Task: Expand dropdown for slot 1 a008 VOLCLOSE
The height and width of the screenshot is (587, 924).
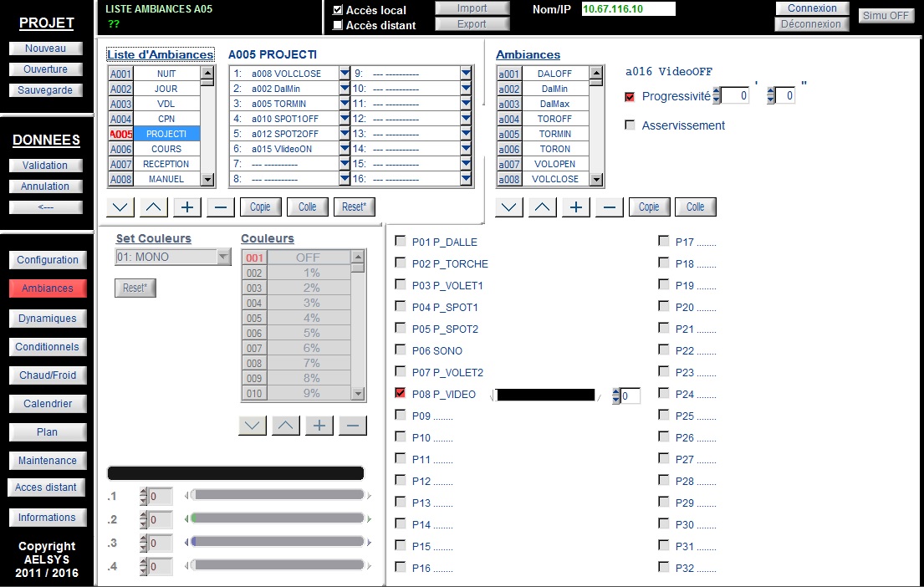Action: click(345, 74)
